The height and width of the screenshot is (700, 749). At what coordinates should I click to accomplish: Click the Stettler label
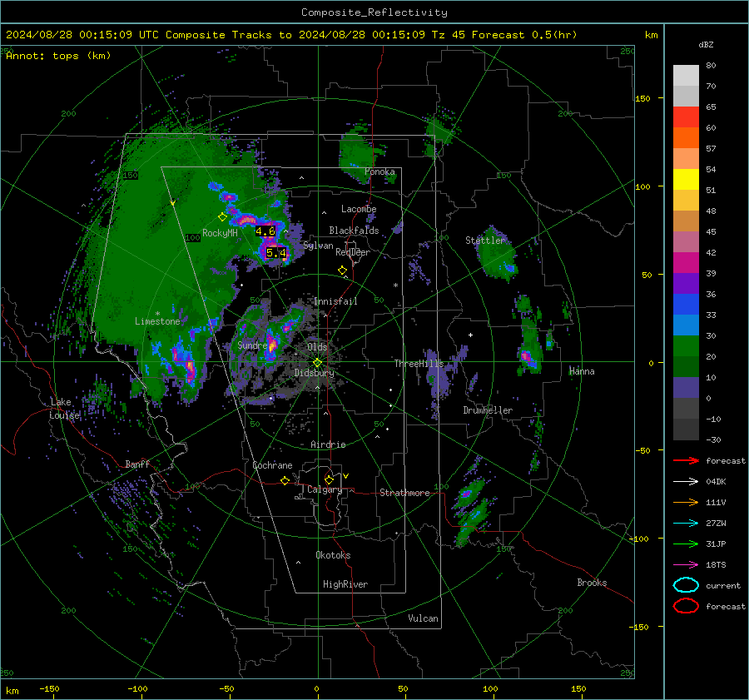(x=485, y=241)
